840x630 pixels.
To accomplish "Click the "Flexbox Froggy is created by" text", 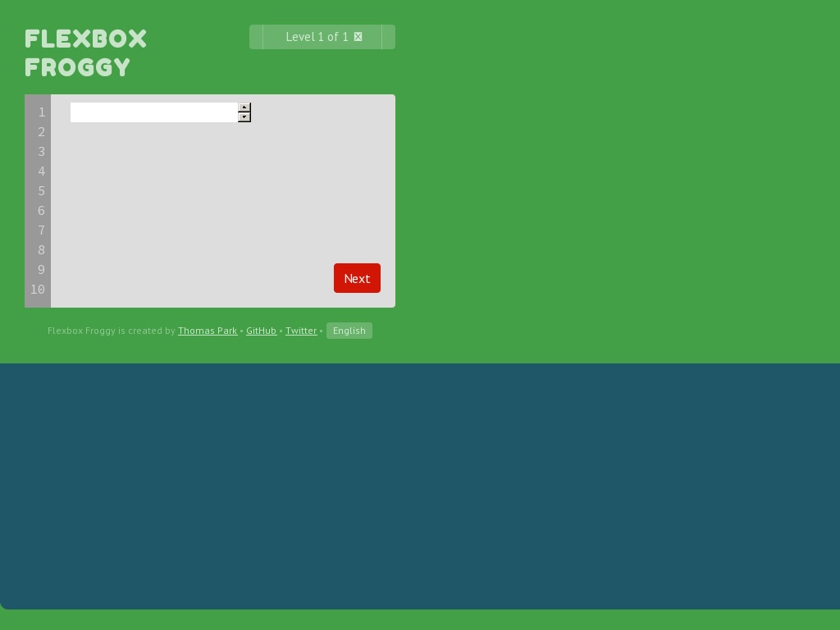I will [x=112, y=331].
